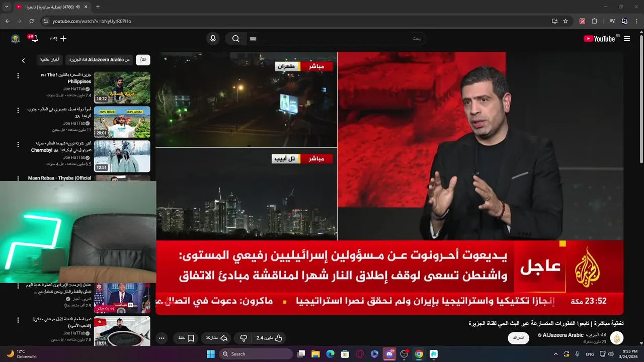
Task: Open the clock showing 9:53 PM
Action: pyautogui.click(x=629, y=354)
